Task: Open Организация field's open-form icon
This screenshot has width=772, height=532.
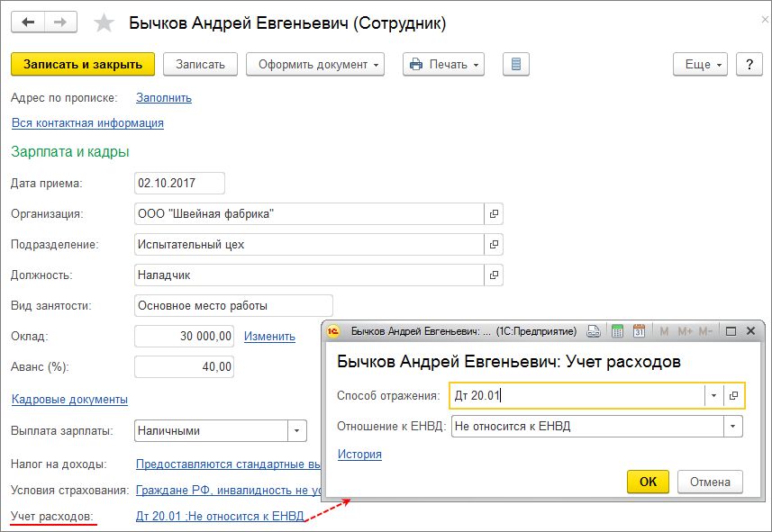Action: pyautogui.click(x=494, y=213)
